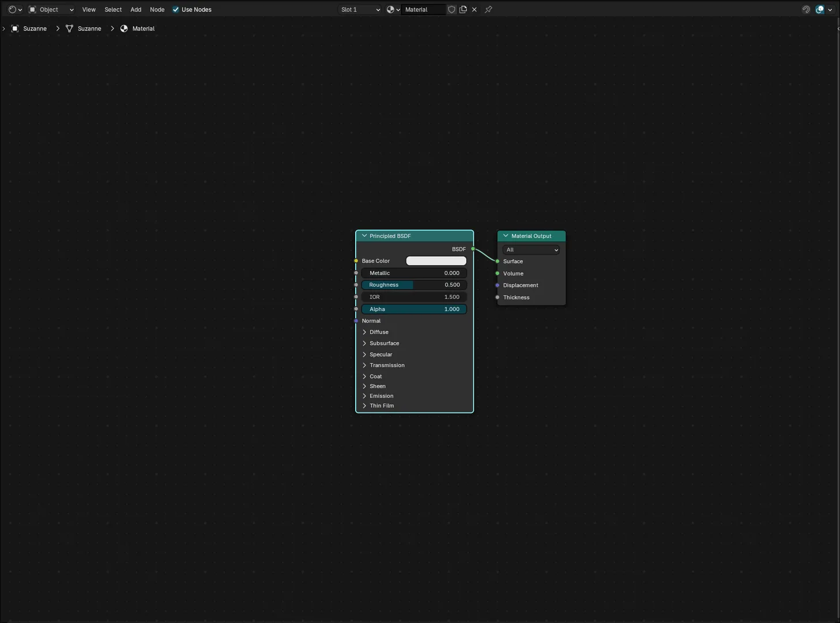Click the Normal input label
Screen dimensions: 840x623
371,321
